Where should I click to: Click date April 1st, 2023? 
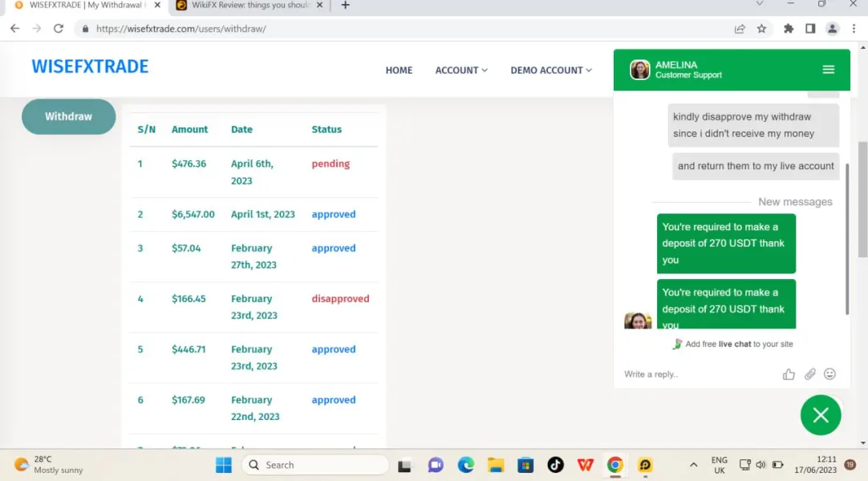(x=263, y=215)
